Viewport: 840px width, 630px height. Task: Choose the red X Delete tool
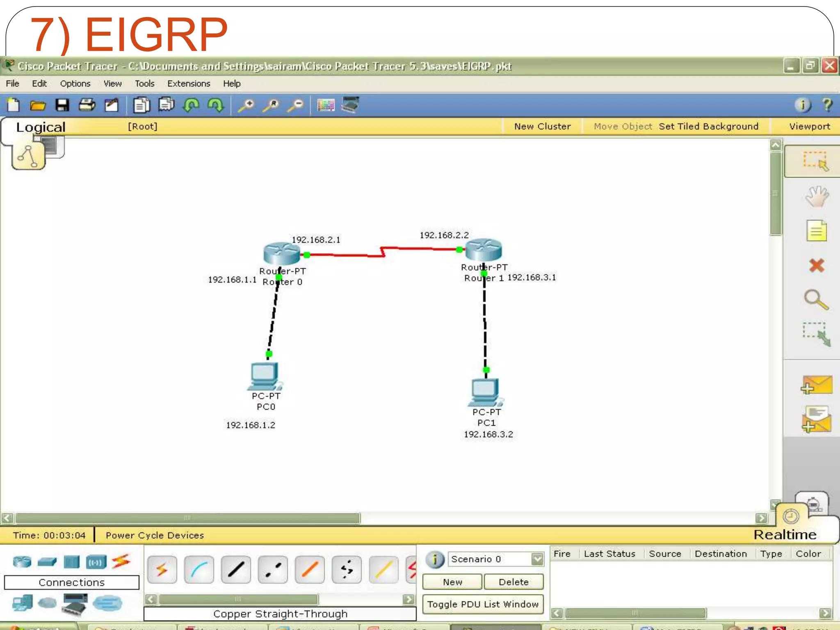tap(817, 265)
